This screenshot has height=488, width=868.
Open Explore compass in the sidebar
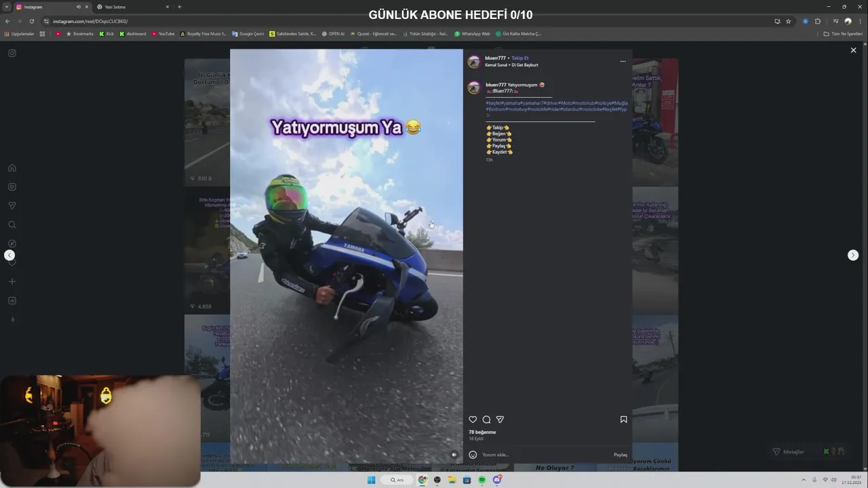click(x=12, y=243)
